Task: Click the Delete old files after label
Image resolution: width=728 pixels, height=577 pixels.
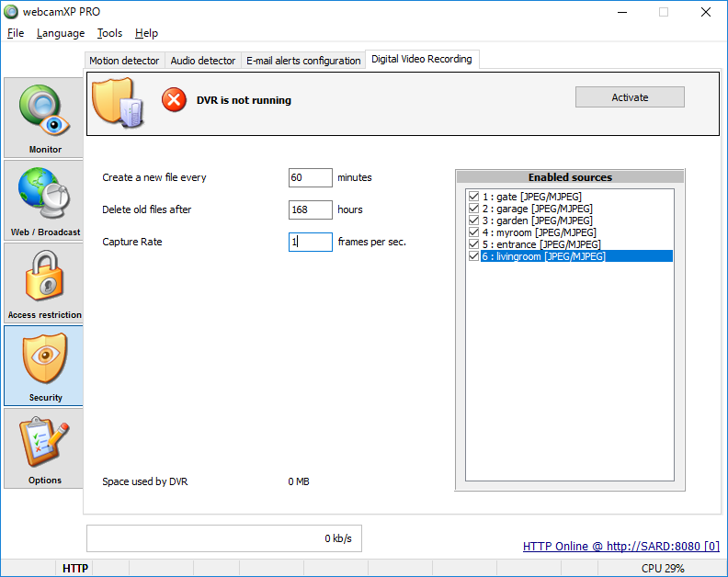Action: pos(147,209)
